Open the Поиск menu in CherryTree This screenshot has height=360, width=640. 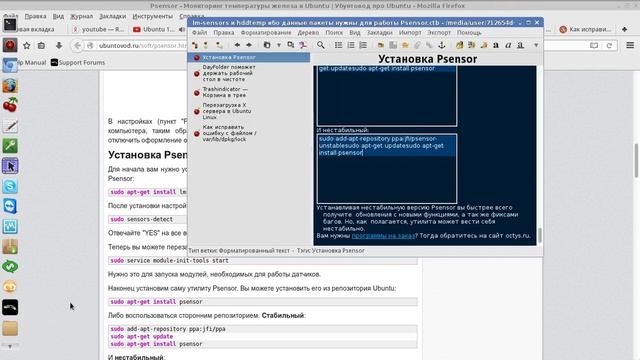[334, 32]
